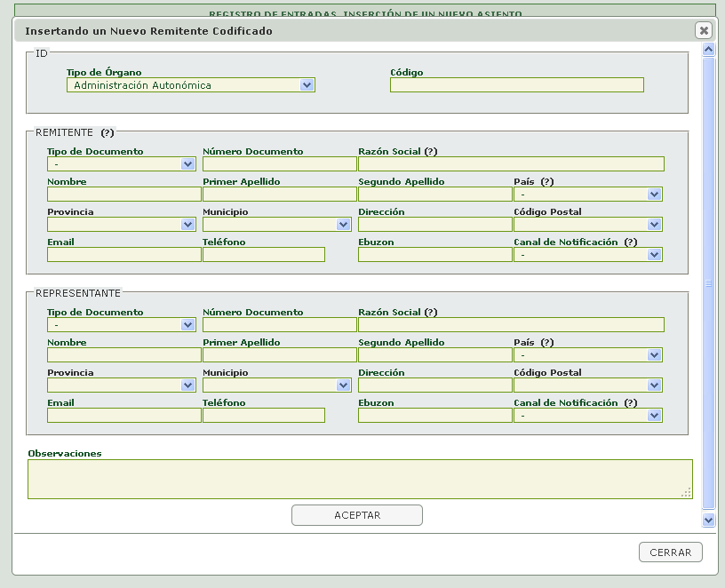Image resolution: width=725 pixels, height=588 pixels.
Task: Expand Representante Municipio dropdown
Action: [x=277, y=385]
